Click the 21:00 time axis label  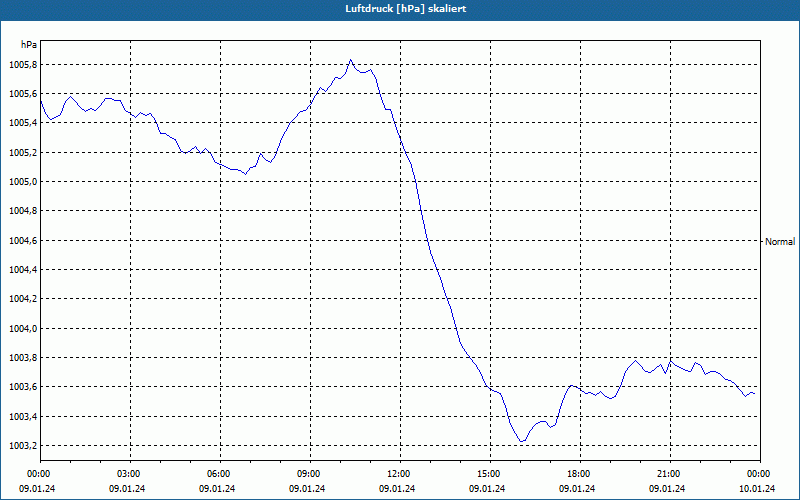point(670,474)
